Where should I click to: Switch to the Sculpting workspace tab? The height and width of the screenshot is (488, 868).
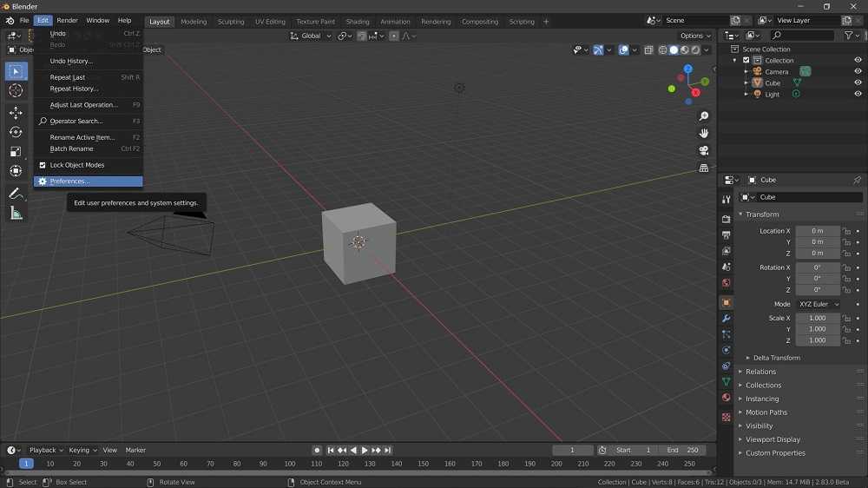tap(231, 22)
